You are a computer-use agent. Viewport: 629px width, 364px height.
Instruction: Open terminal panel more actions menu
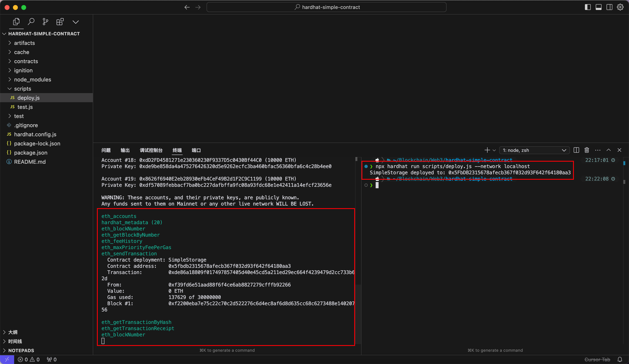598,150
